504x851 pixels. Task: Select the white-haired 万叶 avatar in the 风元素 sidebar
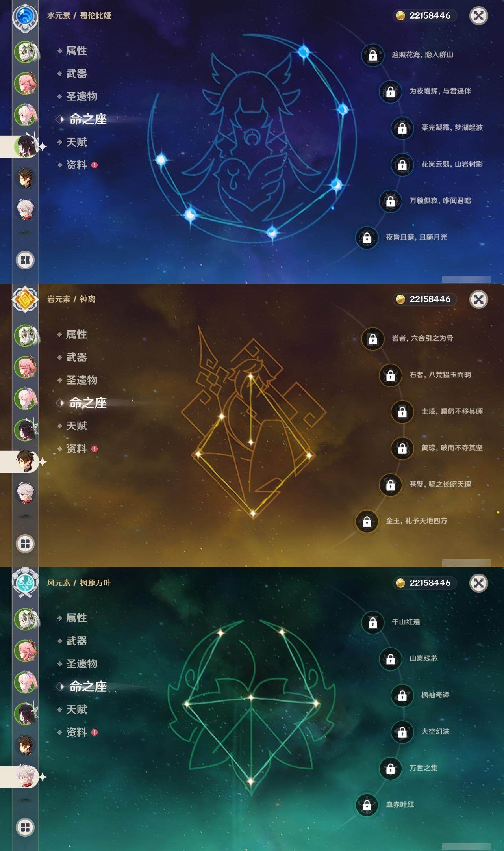tap(26, 777)
